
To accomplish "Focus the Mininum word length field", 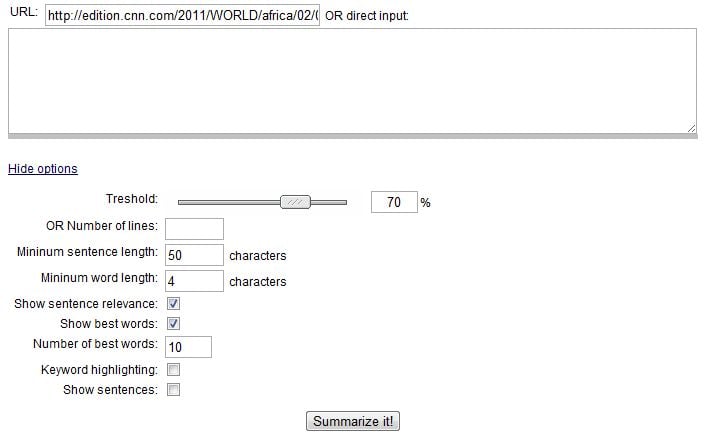I will 194,282.
